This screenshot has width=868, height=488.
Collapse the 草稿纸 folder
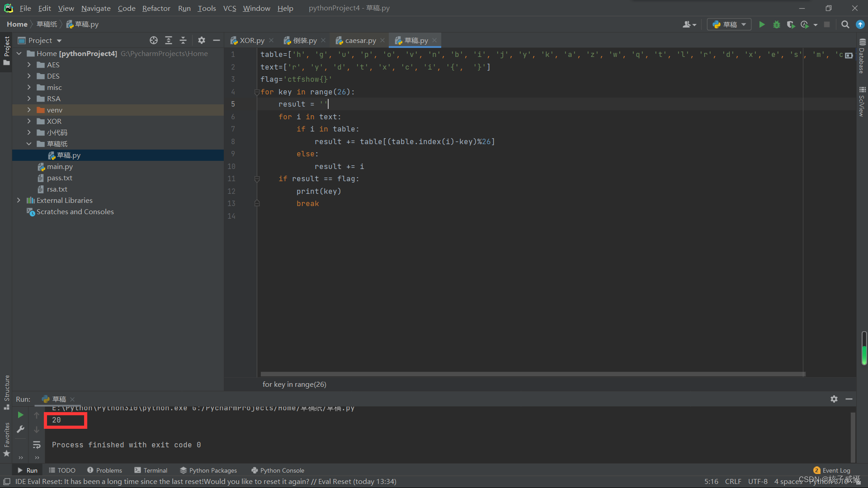click(x=29, y=144)
